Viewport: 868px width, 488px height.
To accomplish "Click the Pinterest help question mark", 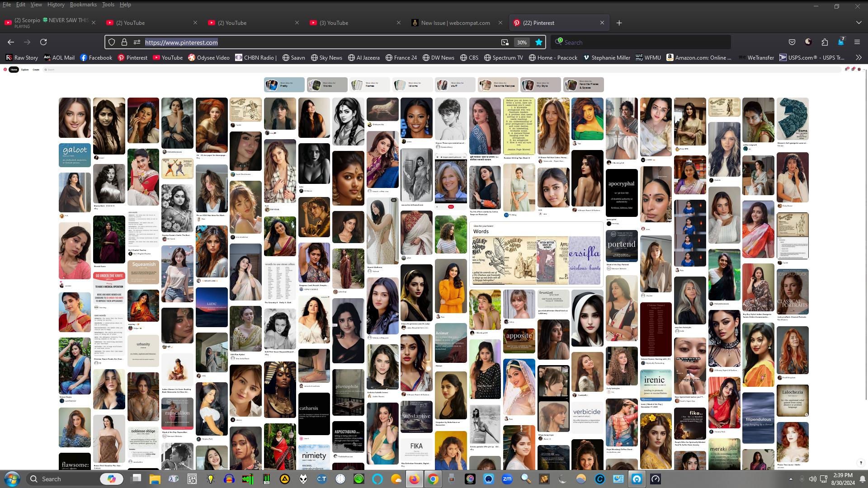I will click(860, 463).
